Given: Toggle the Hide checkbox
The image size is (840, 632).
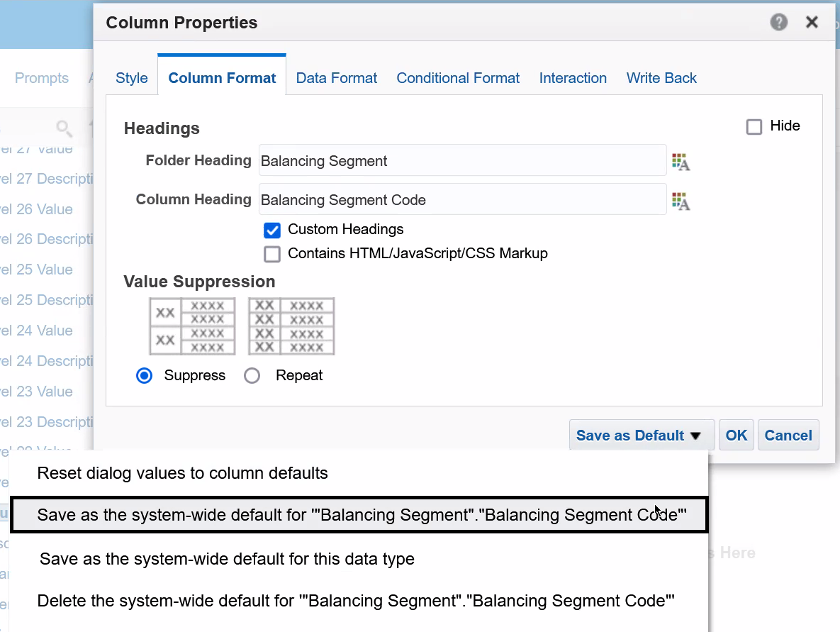Looking at the screenshot, I should [x=754, y=127].
